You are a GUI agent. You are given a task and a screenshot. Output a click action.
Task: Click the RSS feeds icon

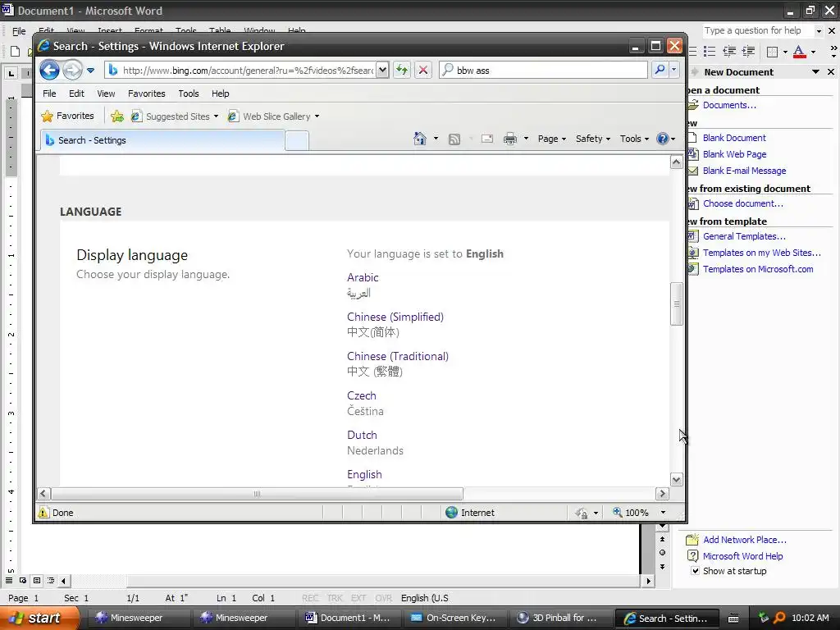tap(454, 139)
